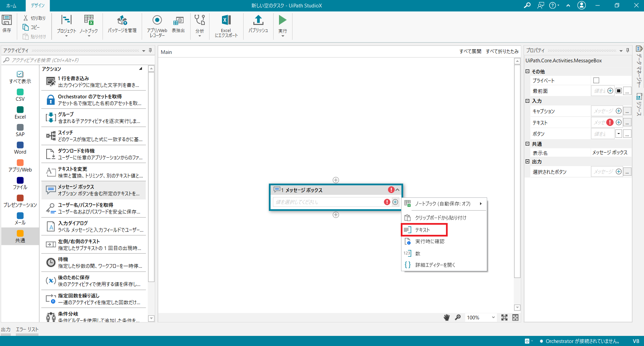Click the canvas vertical scrollbar down arrow
Screen dimensions: 644x346
(x=517, y=308)
